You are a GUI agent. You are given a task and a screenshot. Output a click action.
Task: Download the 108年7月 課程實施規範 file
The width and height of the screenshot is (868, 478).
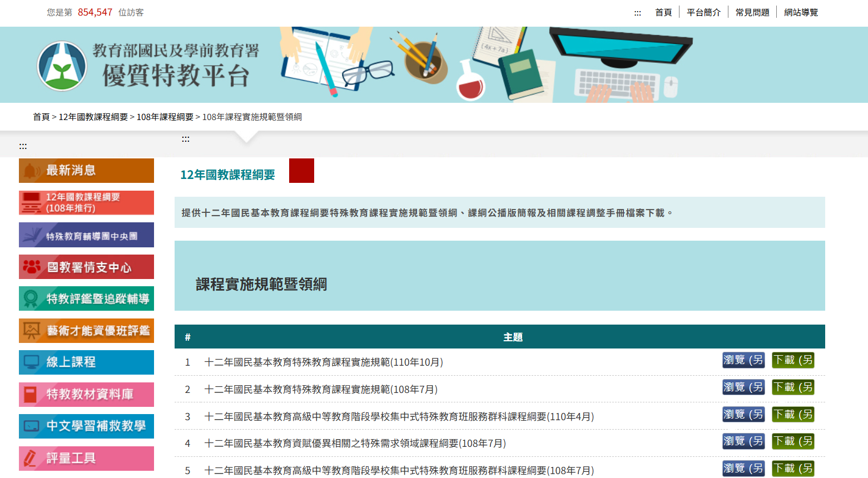pos(793,387)
